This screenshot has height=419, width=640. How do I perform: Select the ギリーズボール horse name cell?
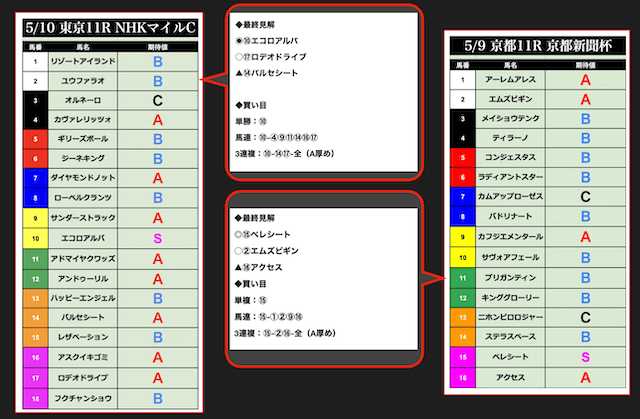[x=83, y=139]
